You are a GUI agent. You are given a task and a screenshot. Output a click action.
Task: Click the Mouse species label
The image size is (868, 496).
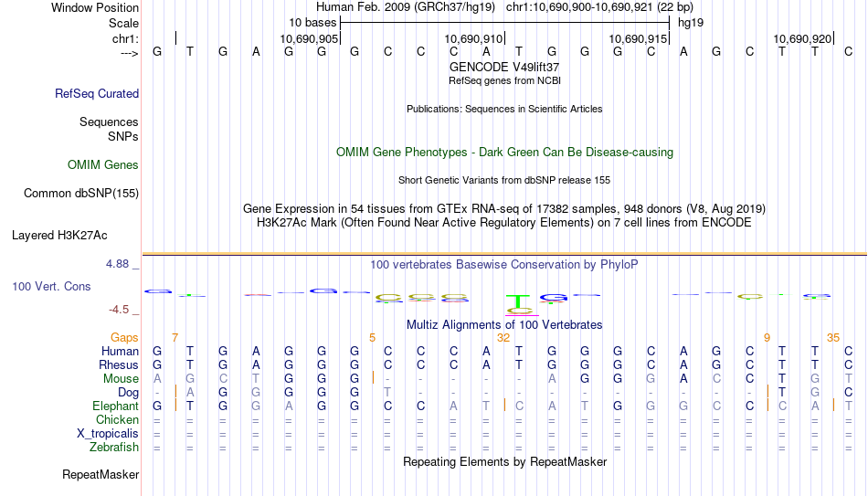pos(121,379)
